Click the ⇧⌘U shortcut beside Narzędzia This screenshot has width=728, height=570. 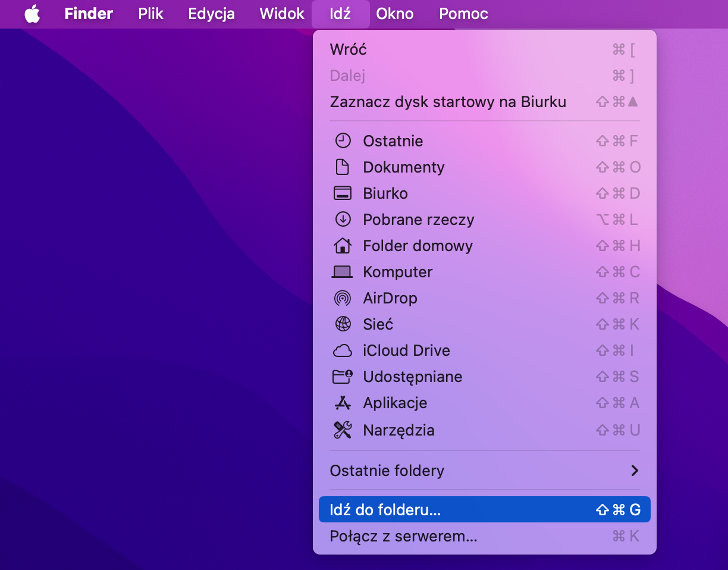[618, 430]
